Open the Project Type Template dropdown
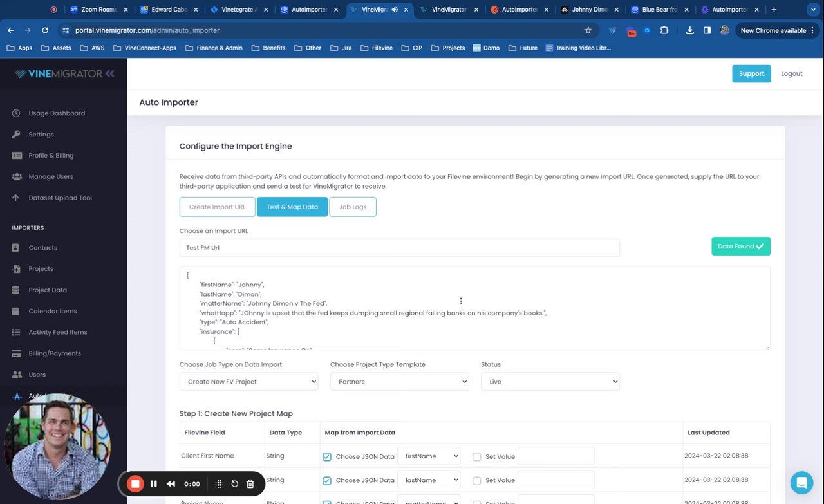This screenshot has width=824, height=504. (400, 382)
